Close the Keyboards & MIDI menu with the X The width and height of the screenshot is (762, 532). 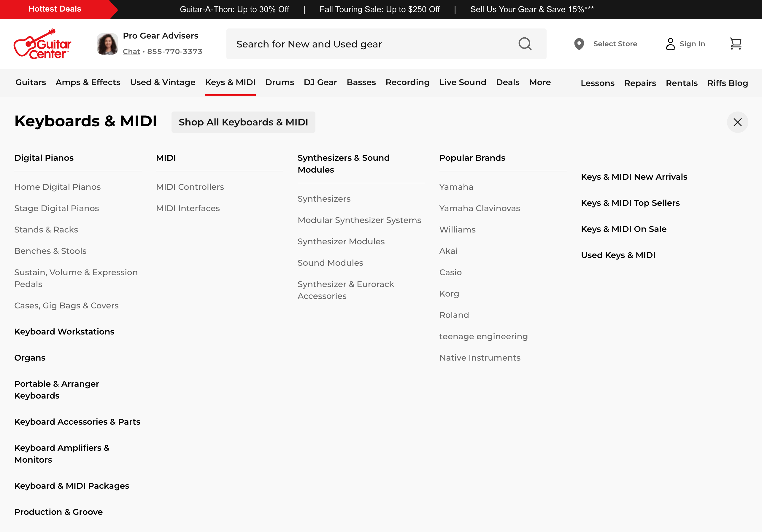point(737,122)
